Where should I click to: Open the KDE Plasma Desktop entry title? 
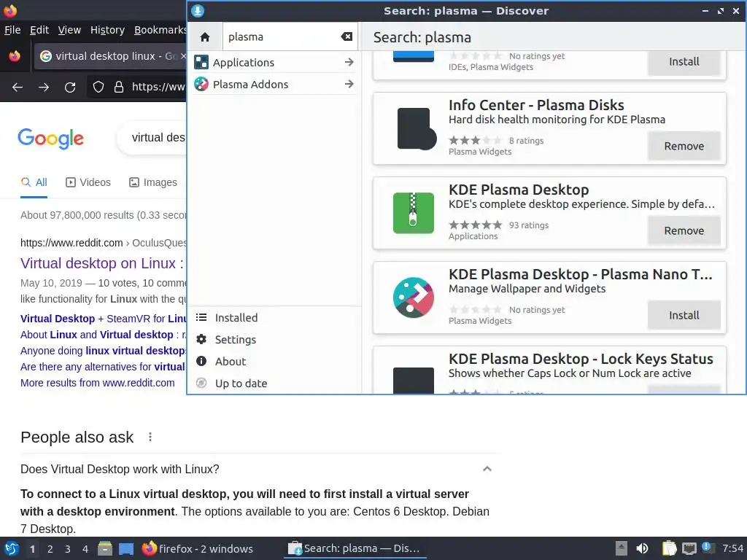click(519, 190)
